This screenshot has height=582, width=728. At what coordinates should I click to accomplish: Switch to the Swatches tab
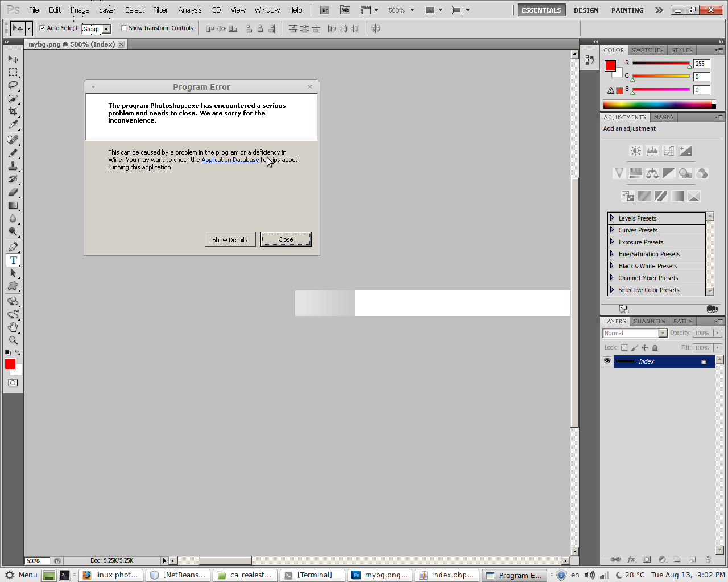[647, 50]
